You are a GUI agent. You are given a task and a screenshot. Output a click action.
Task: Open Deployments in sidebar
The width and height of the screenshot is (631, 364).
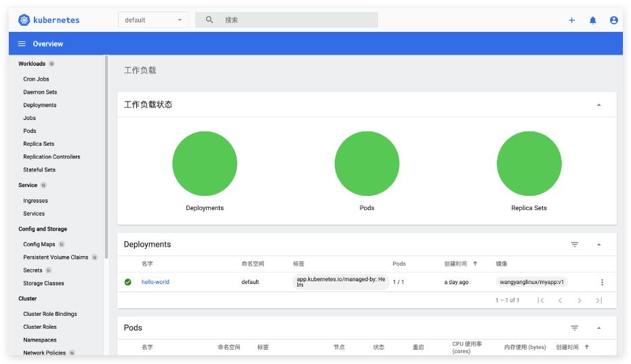click(40, 104)
